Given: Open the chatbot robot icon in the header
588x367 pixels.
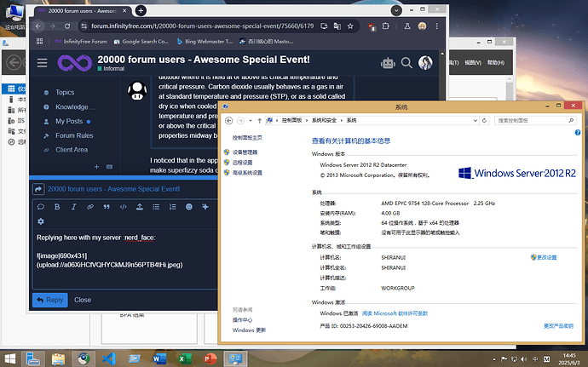Looking at the screenshot, I should pyautogui.click(x=388, y=63).
